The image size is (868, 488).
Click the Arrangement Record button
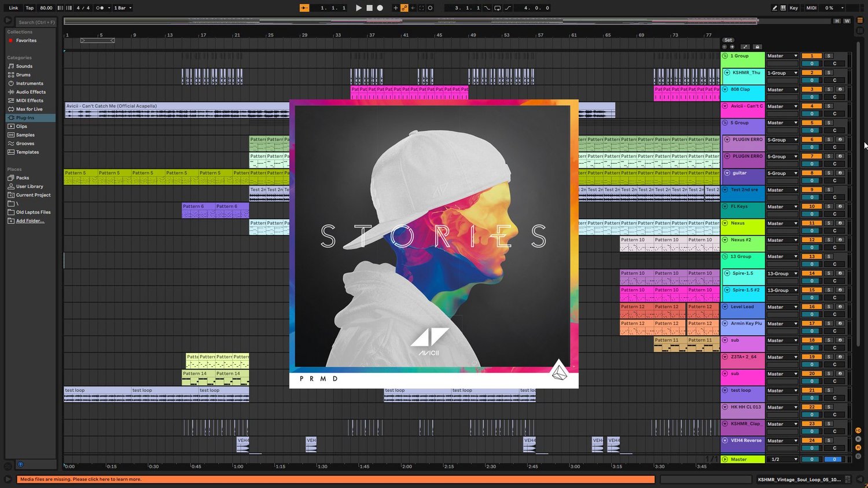tap(380, 8)
